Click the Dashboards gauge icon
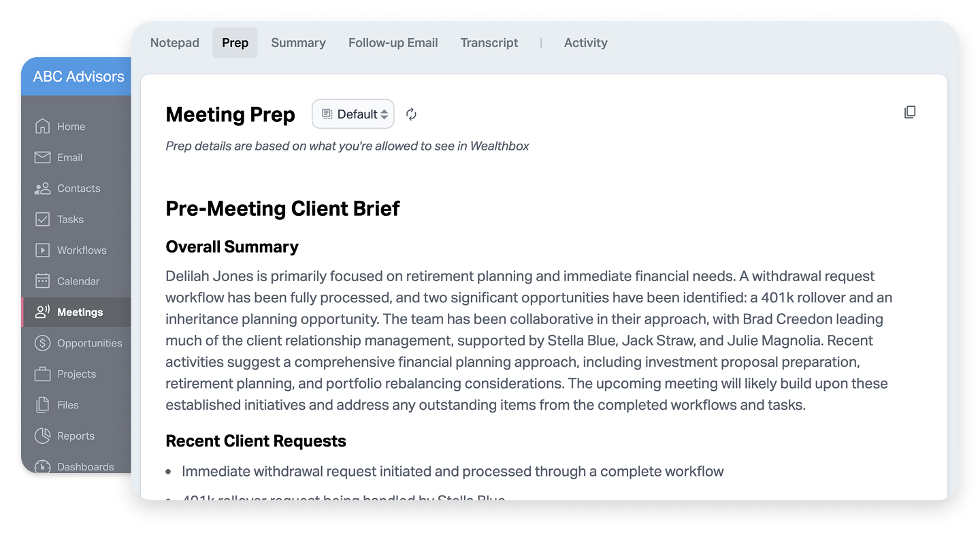980x533 pixels. [42, 466]
